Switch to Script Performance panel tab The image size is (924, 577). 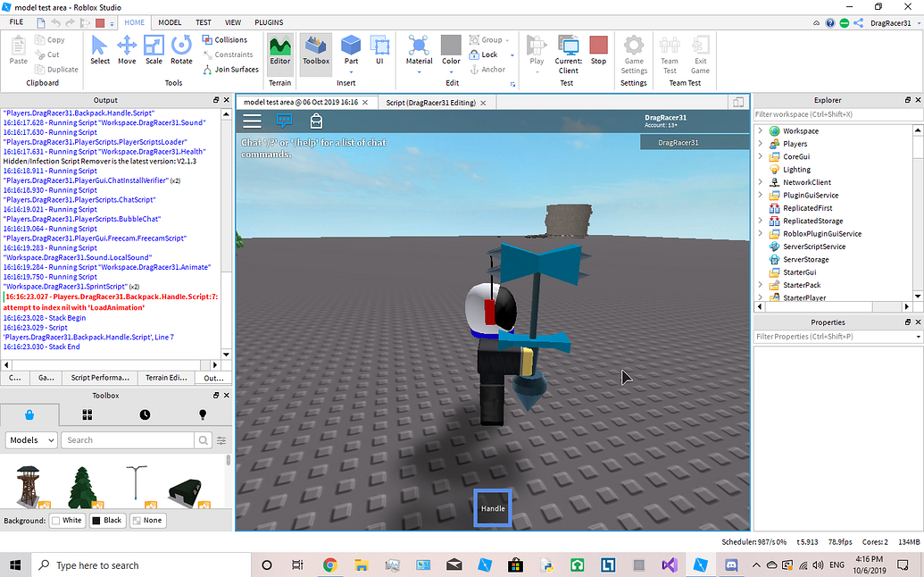point(100,378)
